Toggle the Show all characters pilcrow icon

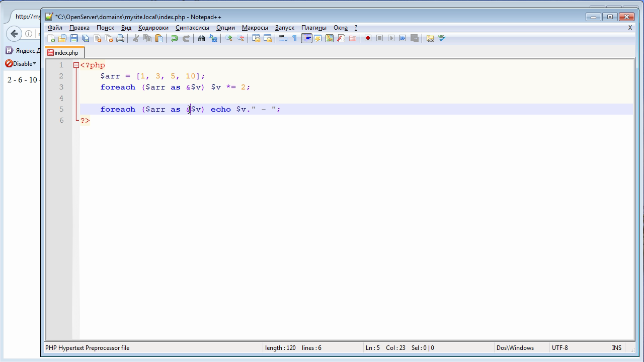(294, 38)
